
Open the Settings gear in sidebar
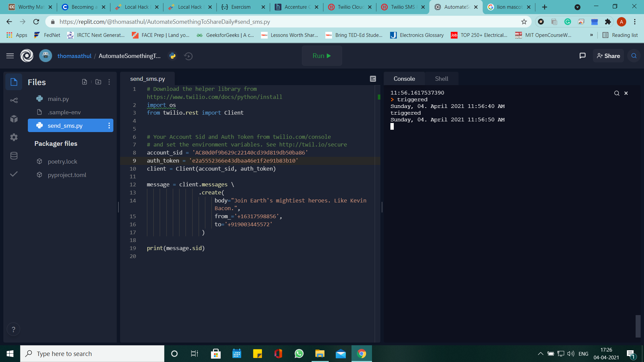pos(14,137)
